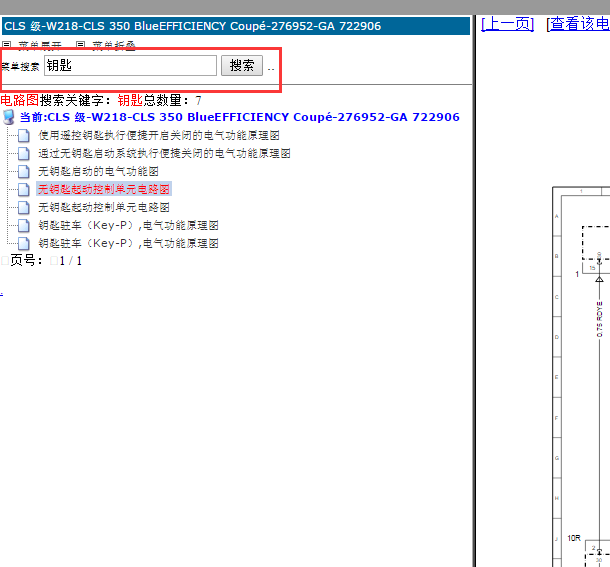Click the page number 1 / 1
The width and height of the screenshot is (610, 567).
[71, 261]
